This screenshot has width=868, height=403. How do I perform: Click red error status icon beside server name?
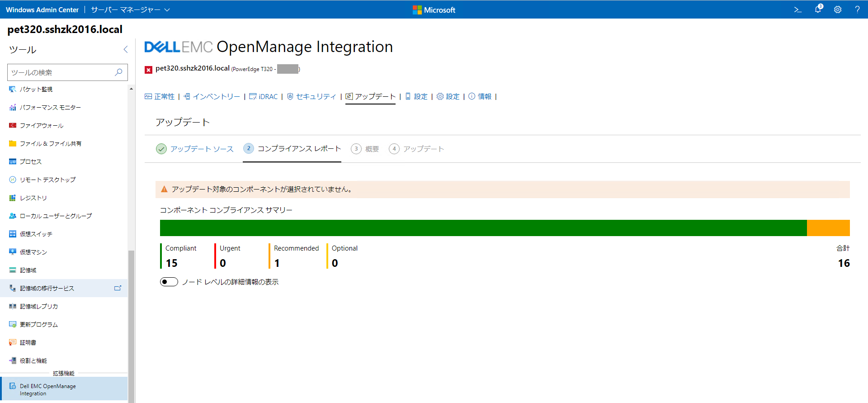point(148,70)
